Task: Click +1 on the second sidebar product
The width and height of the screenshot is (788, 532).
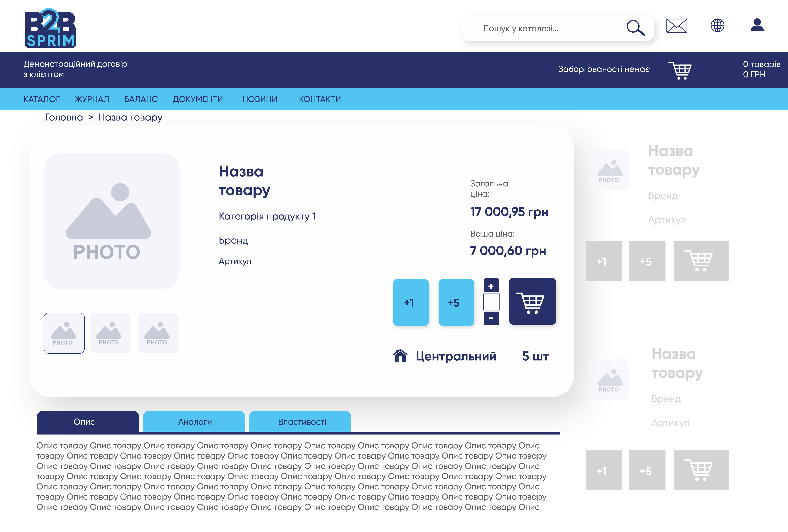Action: pyautogui.click(x=604, y=470)
